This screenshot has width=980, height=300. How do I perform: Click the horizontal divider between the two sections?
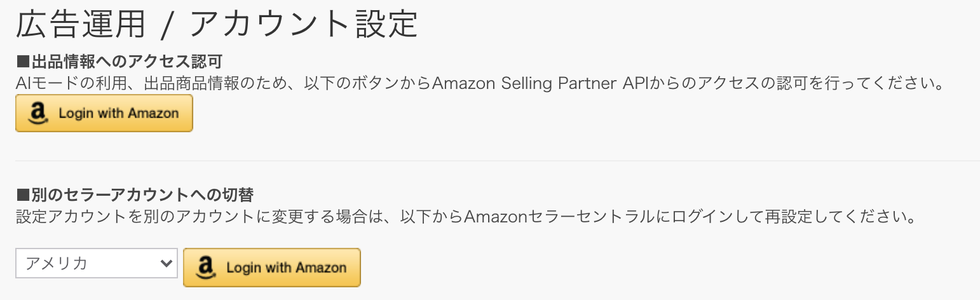498,160
